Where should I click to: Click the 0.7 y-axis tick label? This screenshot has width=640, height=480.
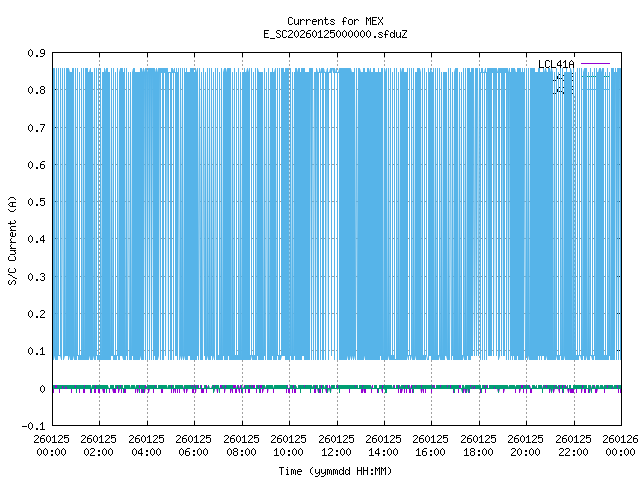click(x=37, y=128)
